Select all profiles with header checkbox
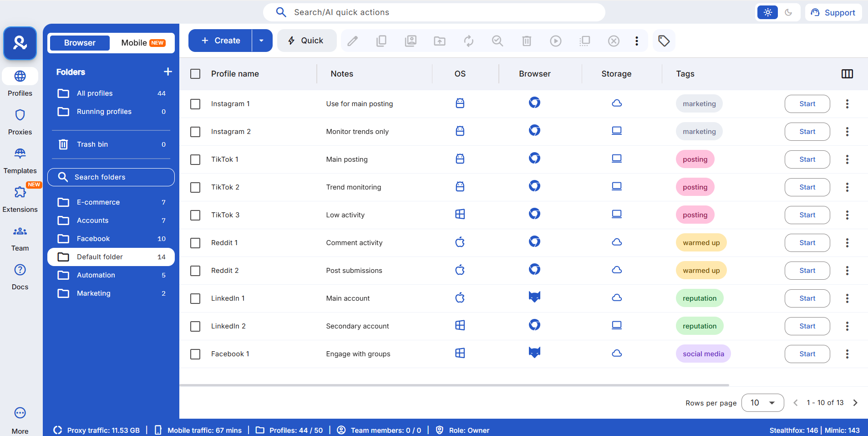Screen dimensions: 868x436 click(195, 74)
